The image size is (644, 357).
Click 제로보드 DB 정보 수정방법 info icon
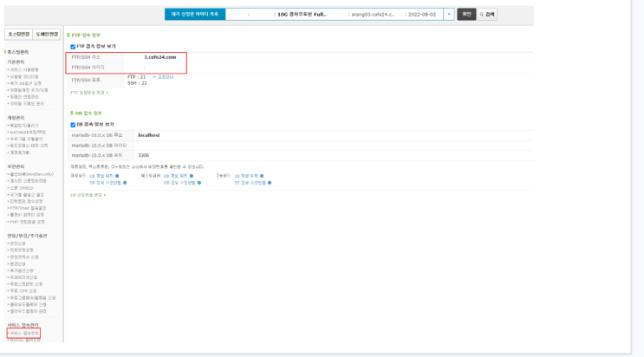tap(125, 183)
